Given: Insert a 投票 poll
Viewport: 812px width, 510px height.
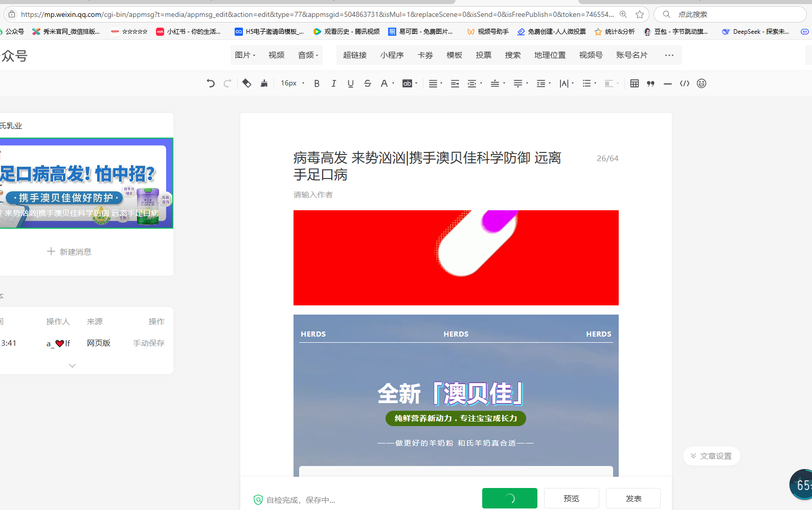Looking at the screenshot, I should point(484,55).
